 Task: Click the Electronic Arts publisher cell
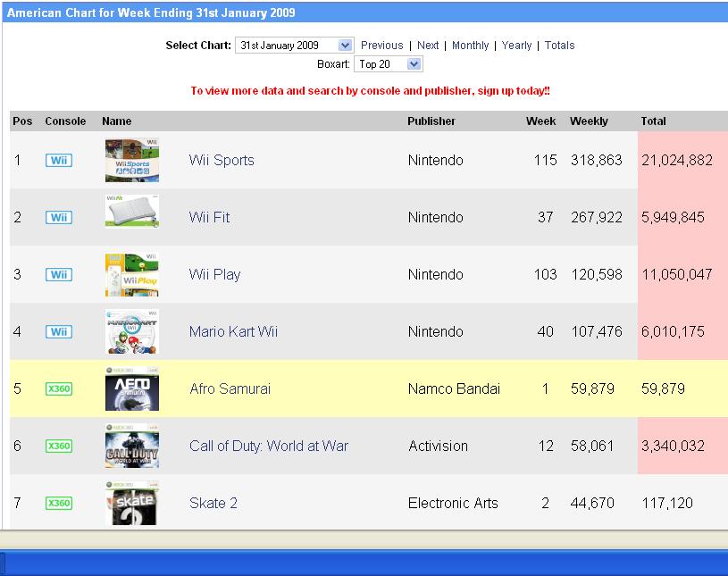453,503
